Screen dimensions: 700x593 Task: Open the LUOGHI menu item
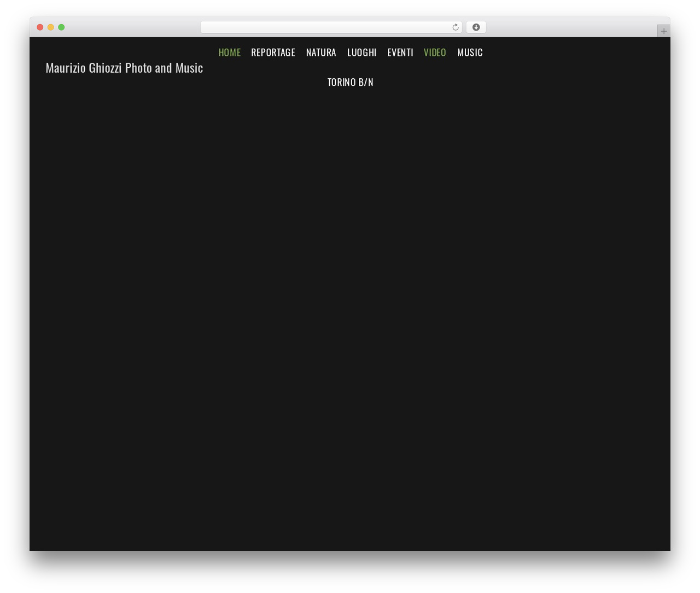[x=362, y=53]
